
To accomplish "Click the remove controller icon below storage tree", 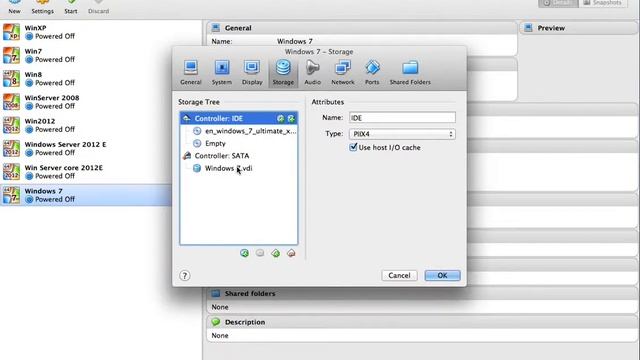I will point(291,253).
